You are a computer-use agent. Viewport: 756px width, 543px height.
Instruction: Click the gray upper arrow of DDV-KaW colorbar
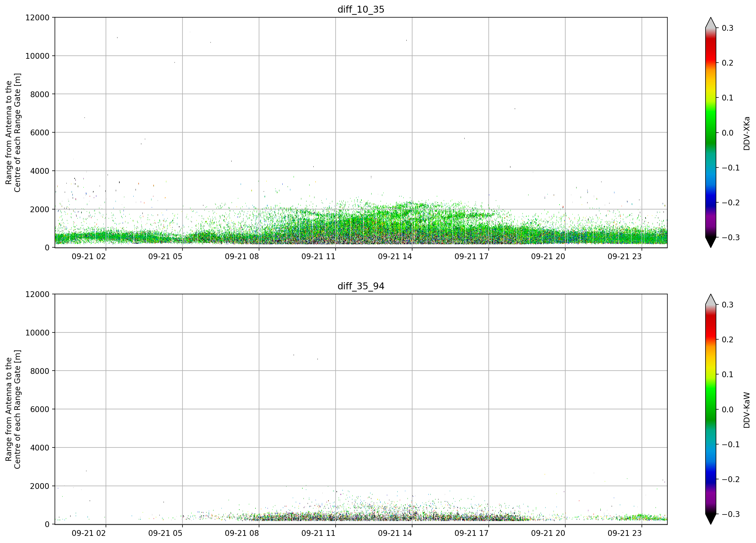(x=711, y=300)
